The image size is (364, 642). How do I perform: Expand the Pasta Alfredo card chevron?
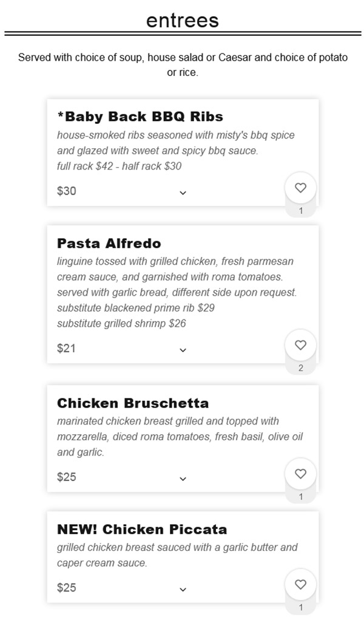point(183,350)
